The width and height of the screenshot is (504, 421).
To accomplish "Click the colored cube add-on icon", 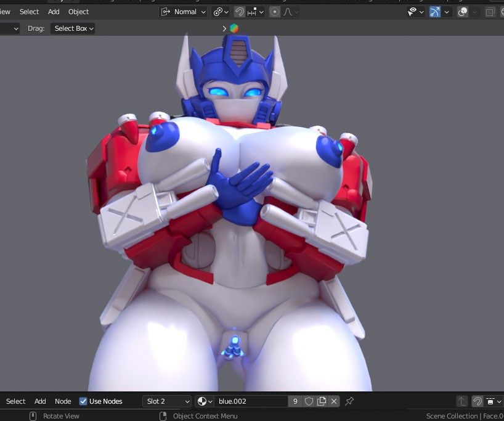I will tap(234, 28).
